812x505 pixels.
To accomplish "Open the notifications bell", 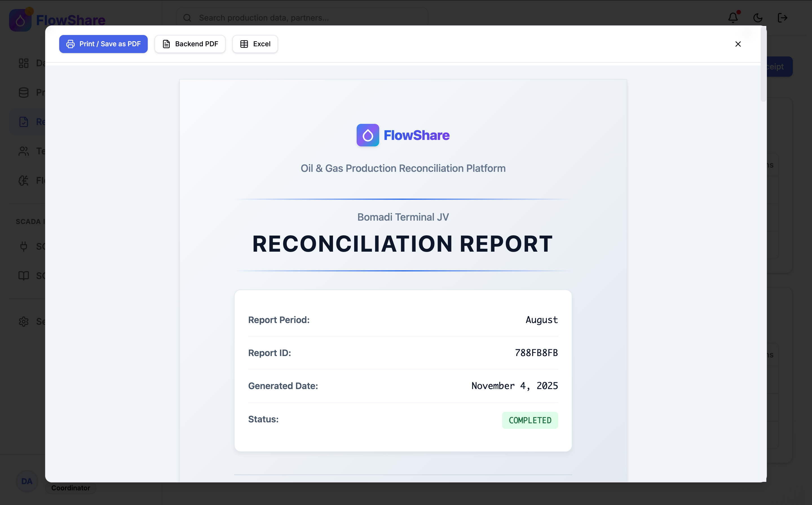I will (x=733, y=17).
